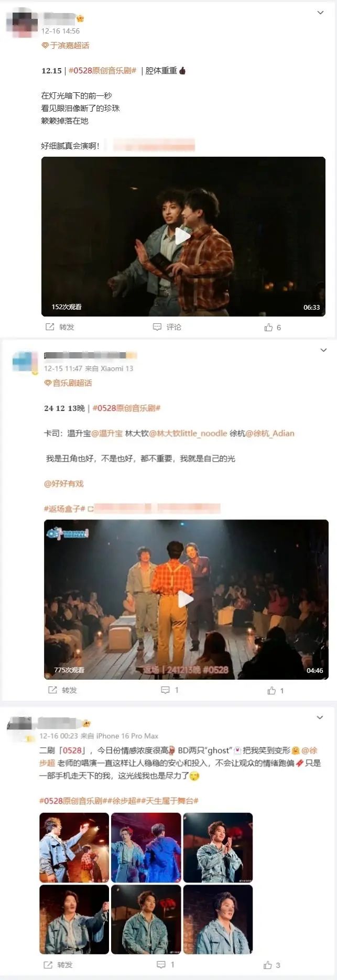Open the comment icon under the first post

[157, 327]
